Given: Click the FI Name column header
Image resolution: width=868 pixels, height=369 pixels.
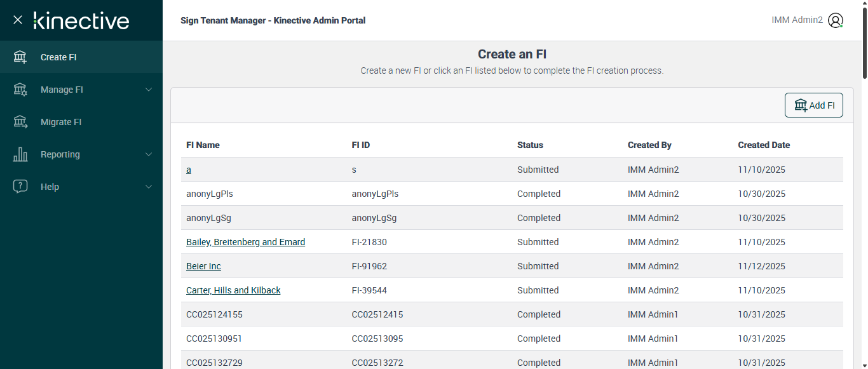Looking at the screenshot, I should pyautogui.click(x=203, y=145).
